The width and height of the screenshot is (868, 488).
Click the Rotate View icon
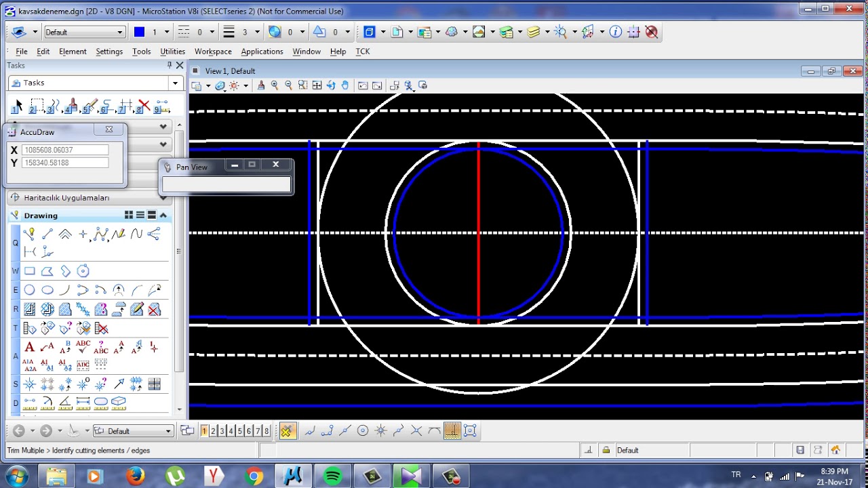click(x=331, y=85)
